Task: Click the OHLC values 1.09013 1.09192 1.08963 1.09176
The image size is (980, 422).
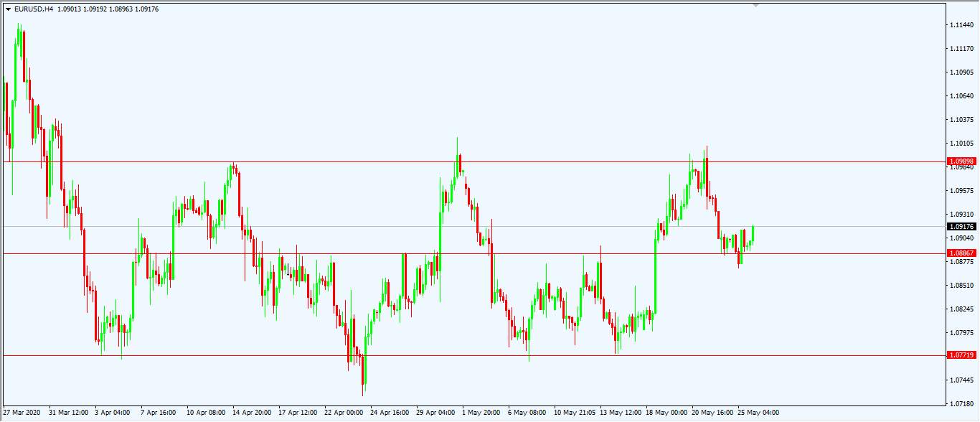Action: pyautogui.click(x=108, y=9)
